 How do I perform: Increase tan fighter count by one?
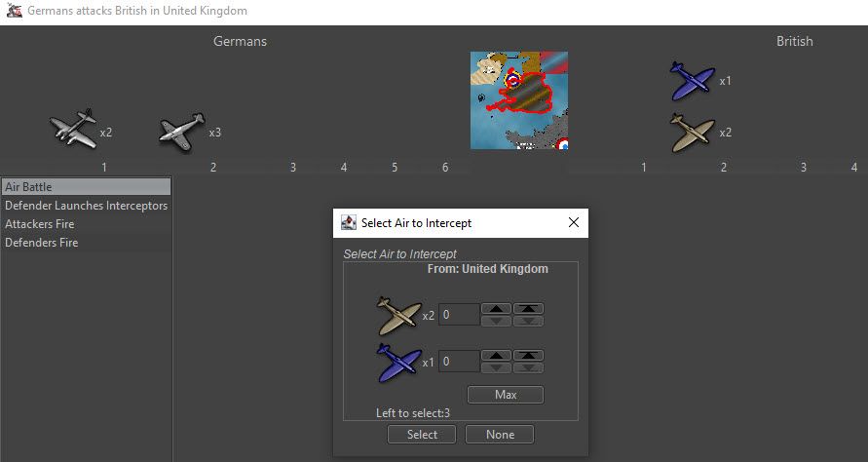(x=496, y=309)
